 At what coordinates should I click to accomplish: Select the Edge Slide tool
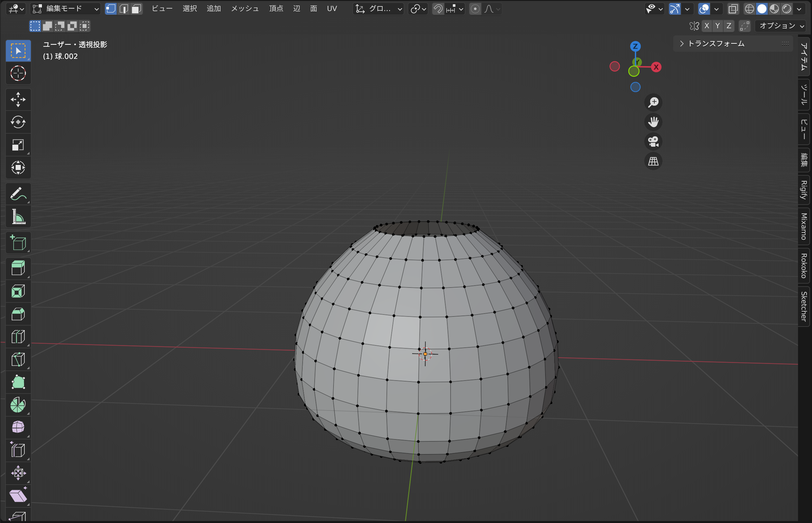click(x=18, y=450)
